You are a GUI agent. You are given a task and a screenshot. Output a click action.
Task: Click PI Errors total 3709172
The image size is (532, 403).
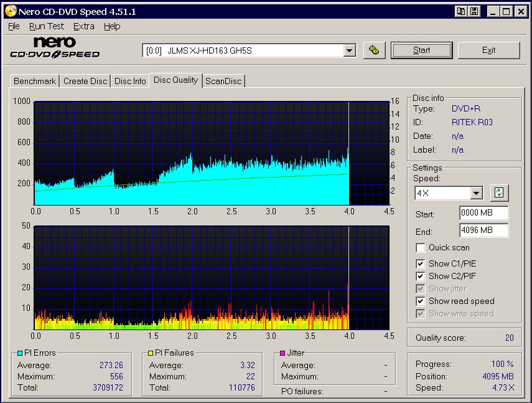[108, 387]
